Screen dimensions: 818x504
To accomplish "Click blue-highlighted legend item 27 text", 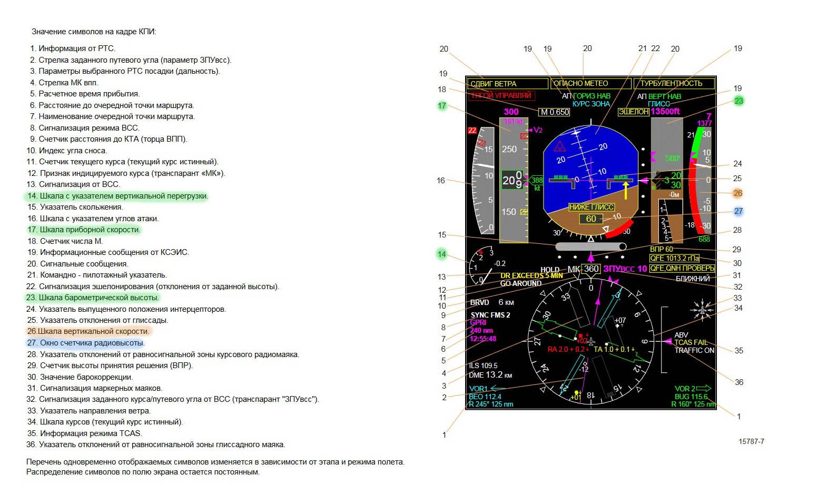I will 85,343.
